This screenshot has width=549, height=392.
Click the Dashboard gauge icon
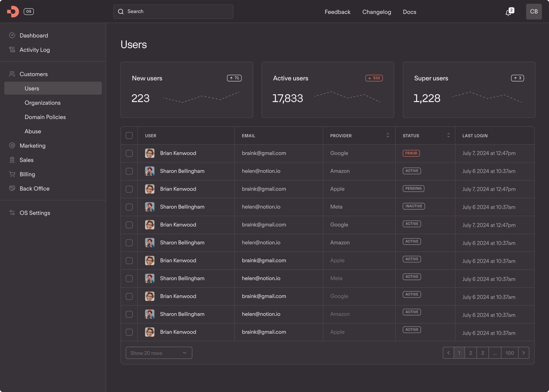tap(12, 35)
